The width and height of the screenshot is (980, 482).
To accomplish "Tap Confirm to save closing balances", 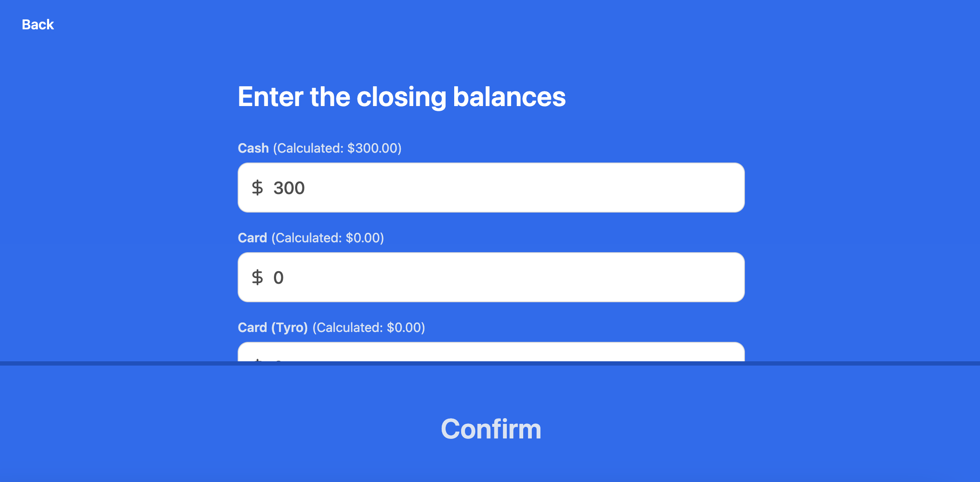I will [490, 429].
